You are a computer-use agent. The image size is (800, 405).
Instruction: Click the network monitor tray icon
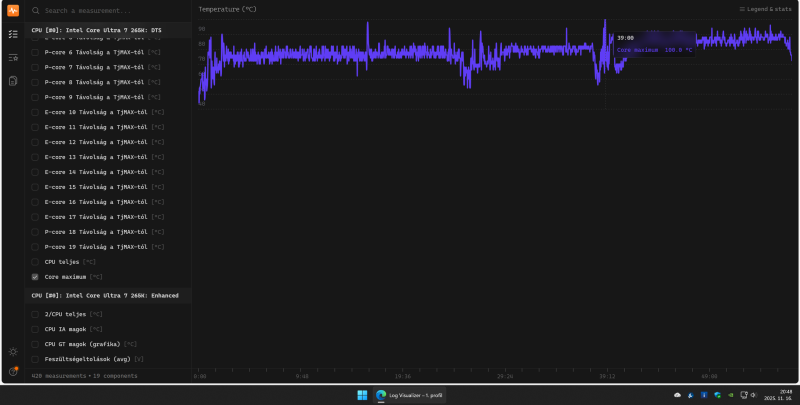click(744, 395)
